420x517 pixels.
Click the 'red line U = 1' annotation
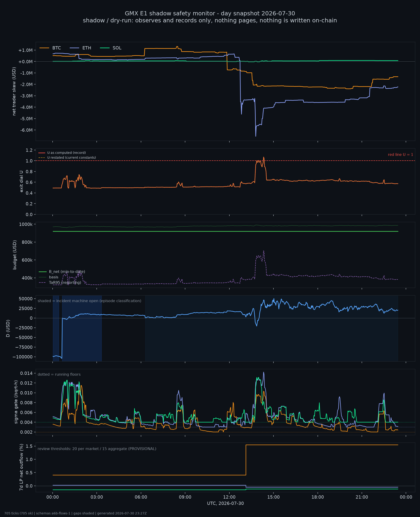tap(400, 155)
